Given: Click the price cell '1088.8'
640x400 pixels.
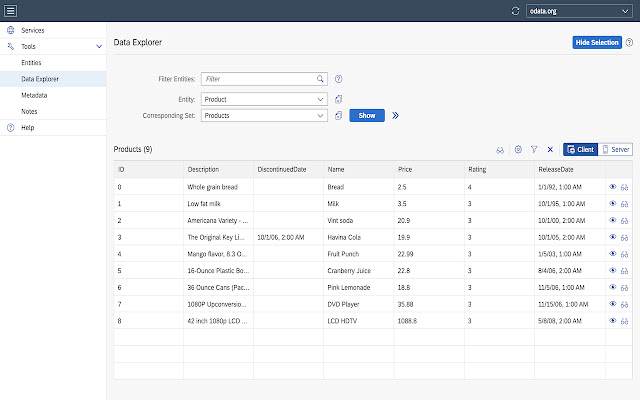Looking at the screenshot, I should point(429,321).
